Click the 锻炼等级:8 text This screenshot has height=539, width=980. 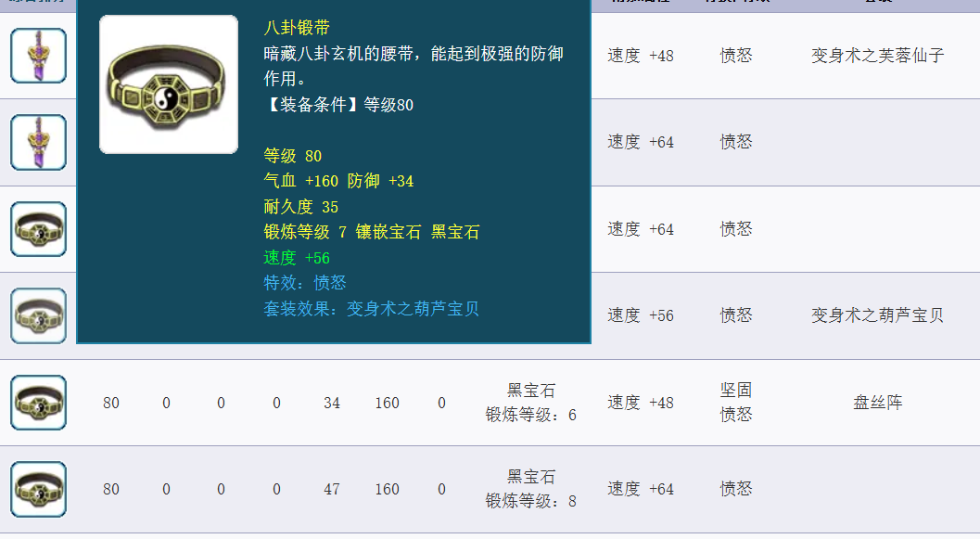[x=531, y=502]
